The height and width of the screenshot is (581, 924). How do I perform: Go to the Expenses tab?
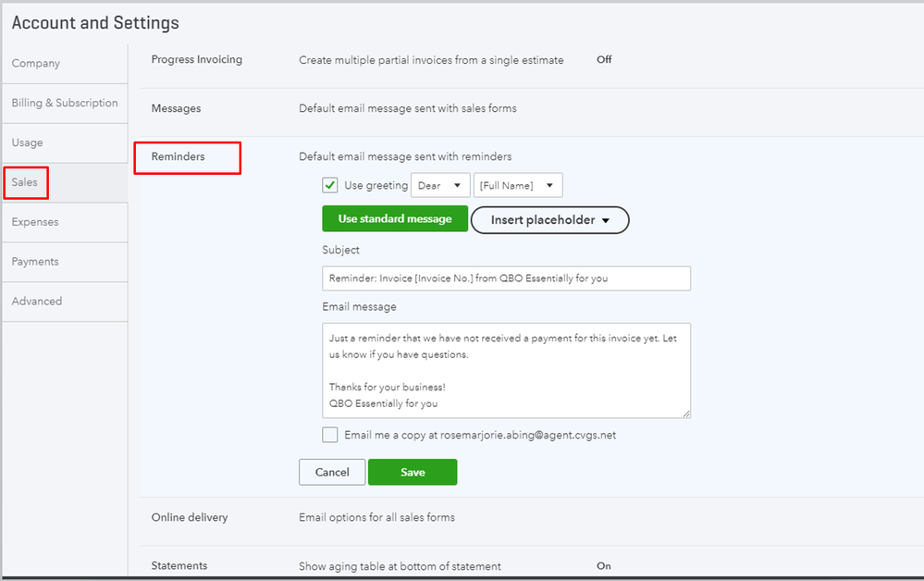[x=35, y=222]
